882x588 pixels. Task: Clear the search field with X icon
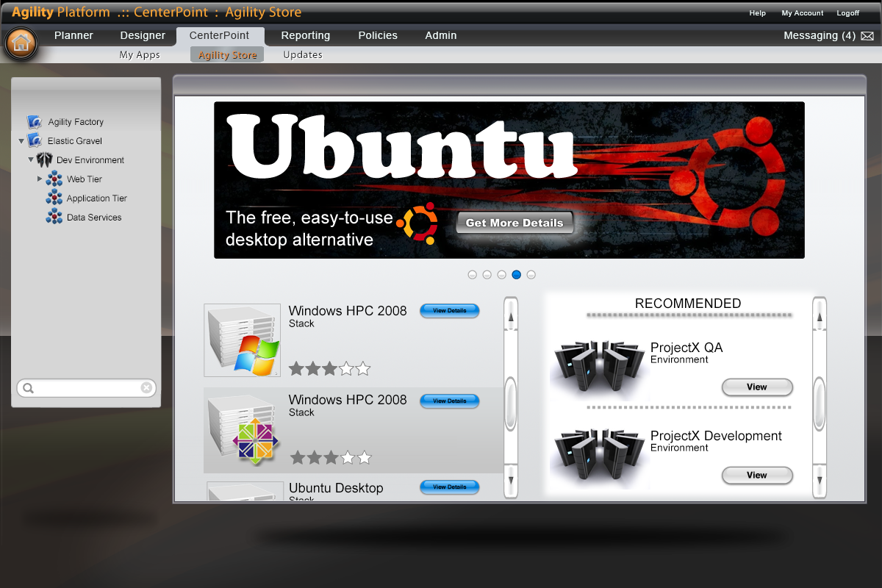(146, 388)
